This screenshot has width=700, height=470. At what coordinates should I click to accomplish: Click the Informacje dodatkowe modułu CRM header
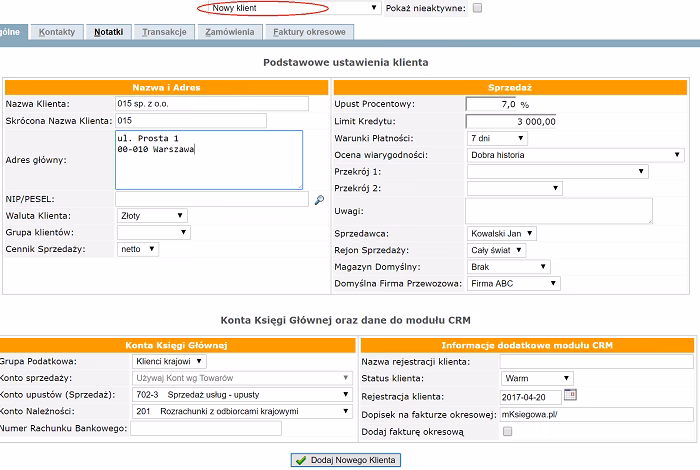coord(527,345)
